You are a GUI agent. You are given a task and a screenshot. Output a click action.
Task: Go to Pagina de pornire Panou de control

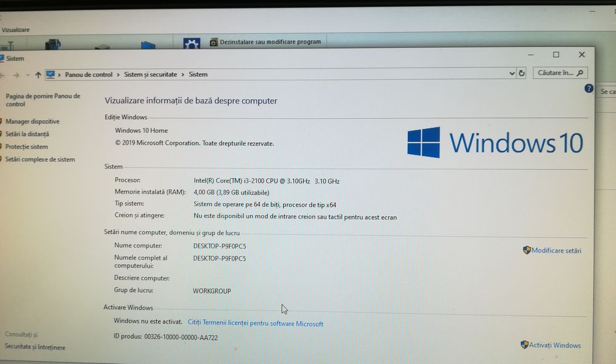click(x=43, y=100)
